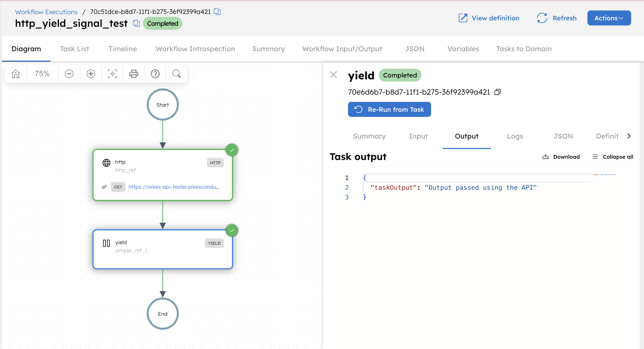Open the workflow JSON tab
The width and height of the screenshot is (644, 349).
point(415,49)
